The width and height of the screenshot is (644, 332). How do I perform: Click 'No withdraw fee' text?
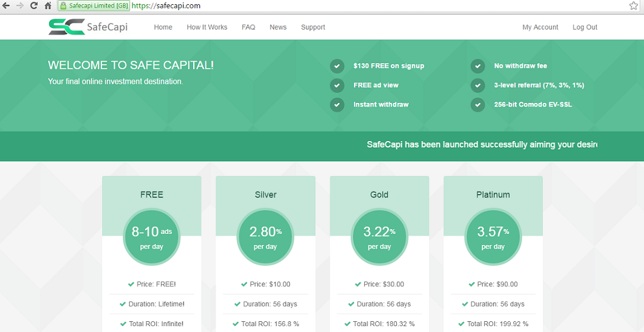point(520,66)
